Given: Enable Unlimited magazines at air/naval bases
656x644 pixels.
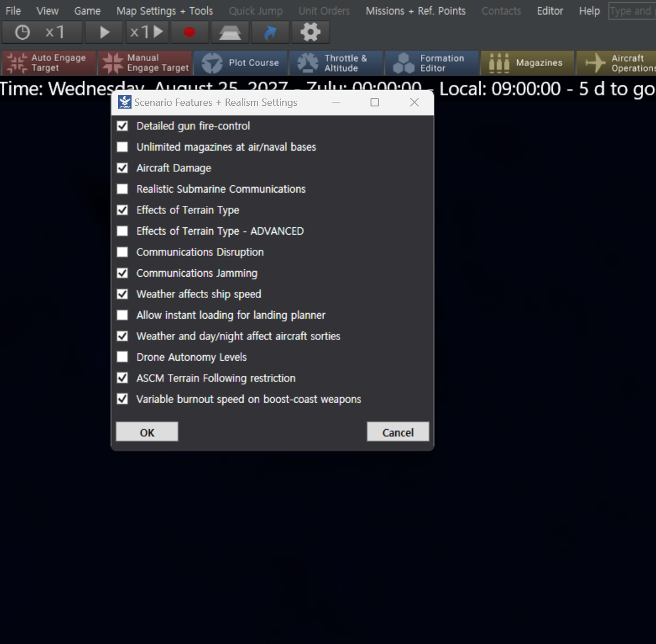Looking at the screenshot, I should (122, 147).
